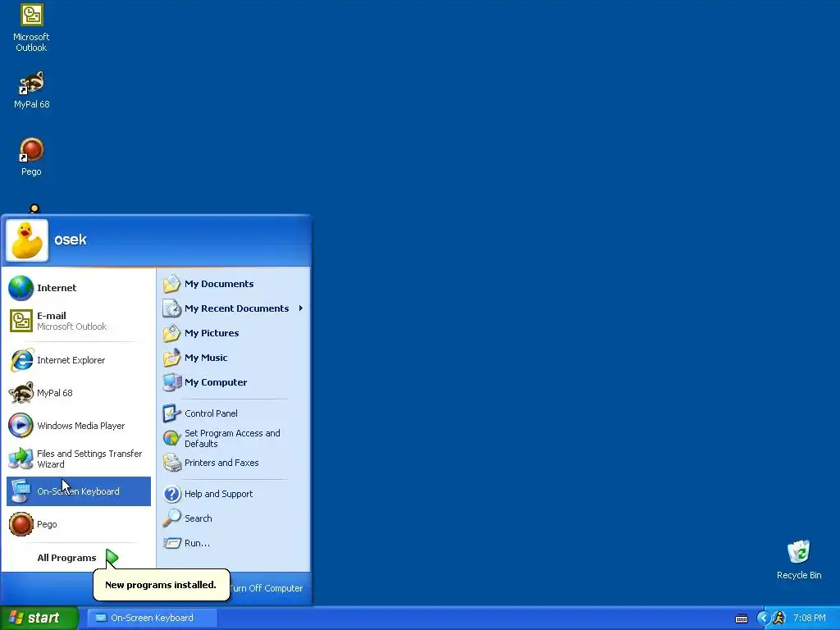Click the Internet Explorer 'e' icon in start menu
840x630 pixels.
pyautogui.click(x=21, y=360)
